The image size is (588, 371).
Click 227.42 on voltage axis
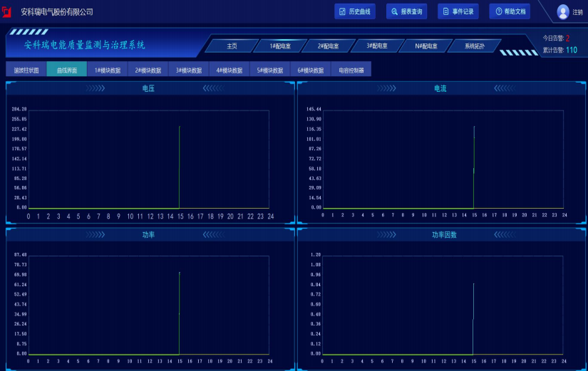[x=19, y=129]
